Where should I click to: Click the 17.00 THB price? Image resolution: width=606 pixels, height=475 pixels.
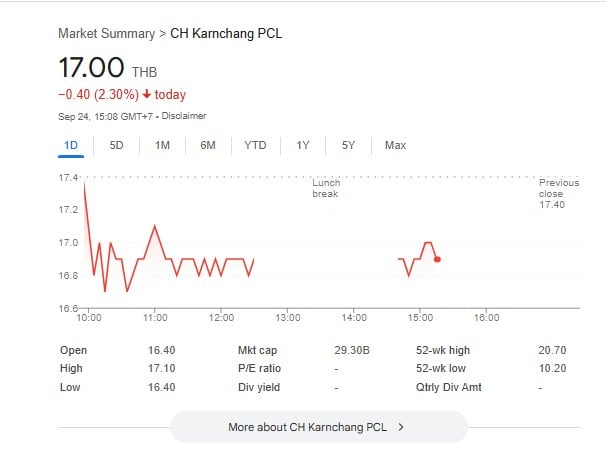pos(107,68)
